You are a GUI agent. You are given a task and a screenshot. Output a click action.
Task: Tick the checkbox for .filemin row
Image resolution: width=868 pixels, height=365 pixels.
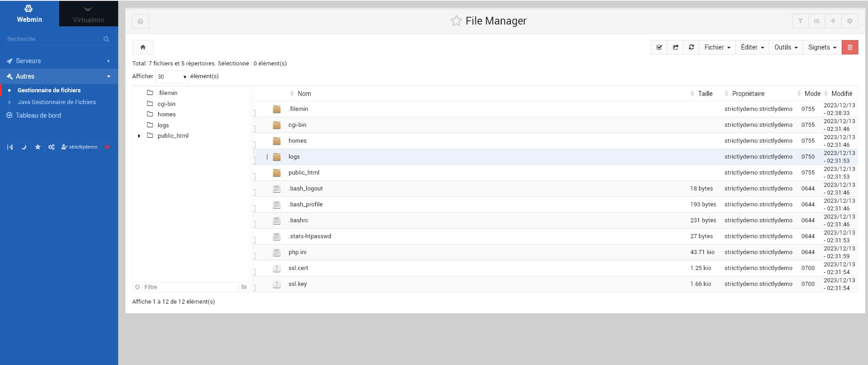click(x=254, y=112)
